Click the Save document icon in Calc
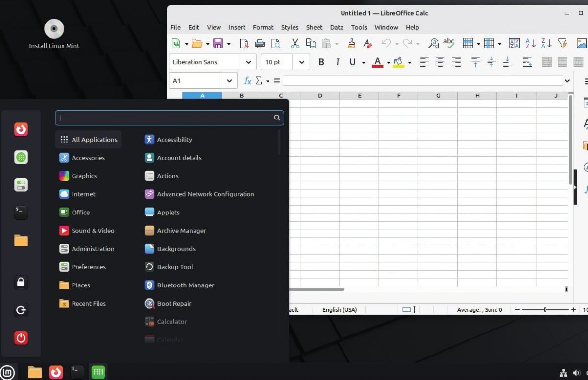Viewport: 588px width, 380px height. point(218,44)
